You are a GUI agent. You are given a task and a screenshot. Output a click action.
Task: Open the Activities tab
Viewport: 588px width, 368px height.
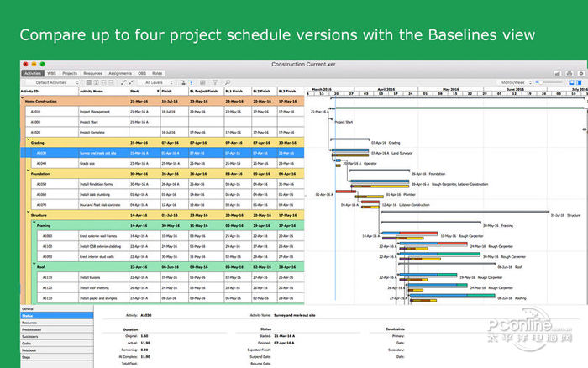coord(33,73)
